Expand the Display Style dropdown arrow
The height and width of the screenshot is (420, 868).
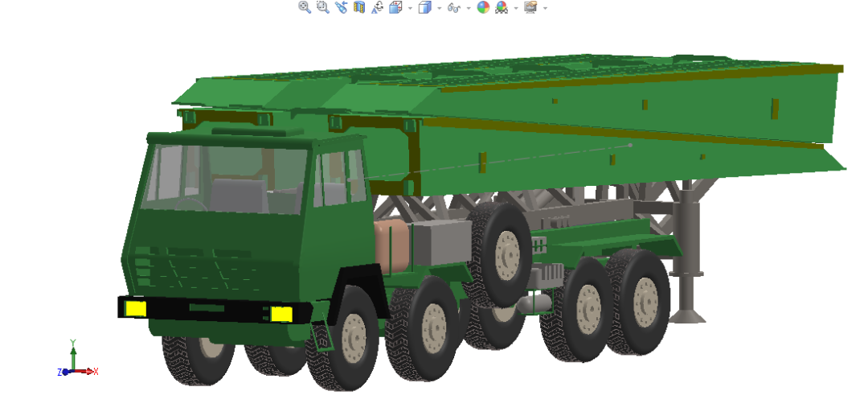click(x=440, y=8)
